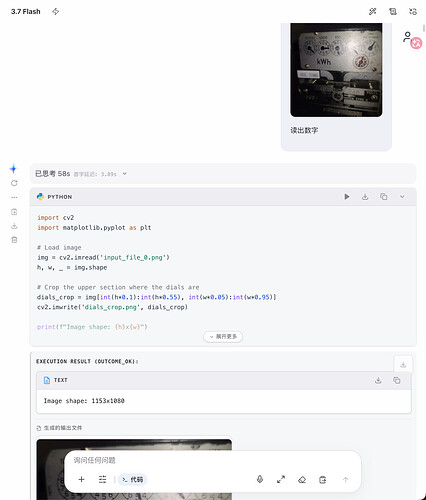Click the 展开更多 expand button

coord(223,336)
